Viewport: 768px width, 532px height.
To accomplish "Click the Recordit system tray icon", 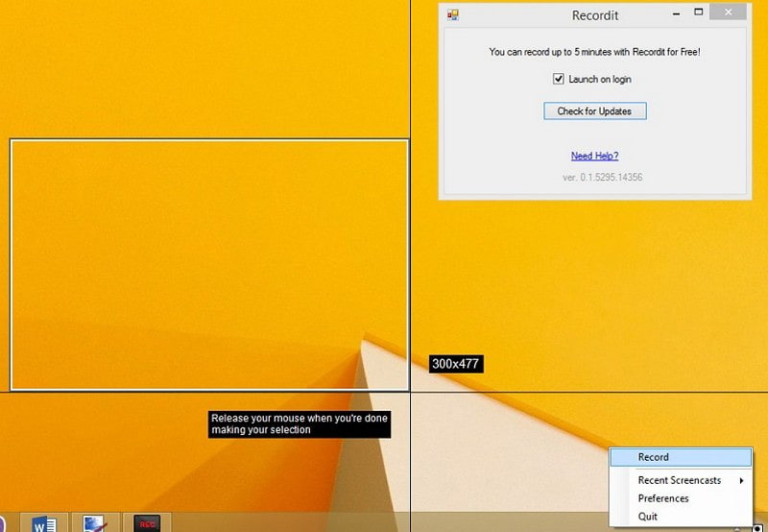I will (758, 528).
